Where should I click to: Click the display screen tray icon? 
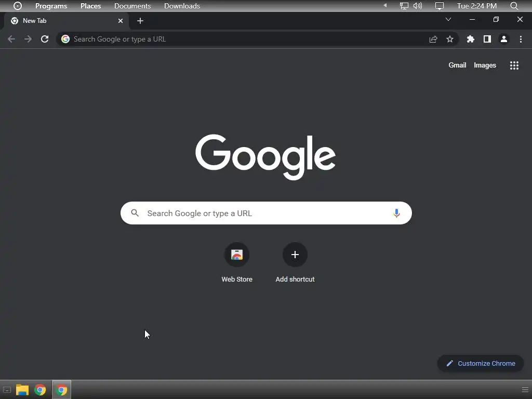[x=440, y=6]
